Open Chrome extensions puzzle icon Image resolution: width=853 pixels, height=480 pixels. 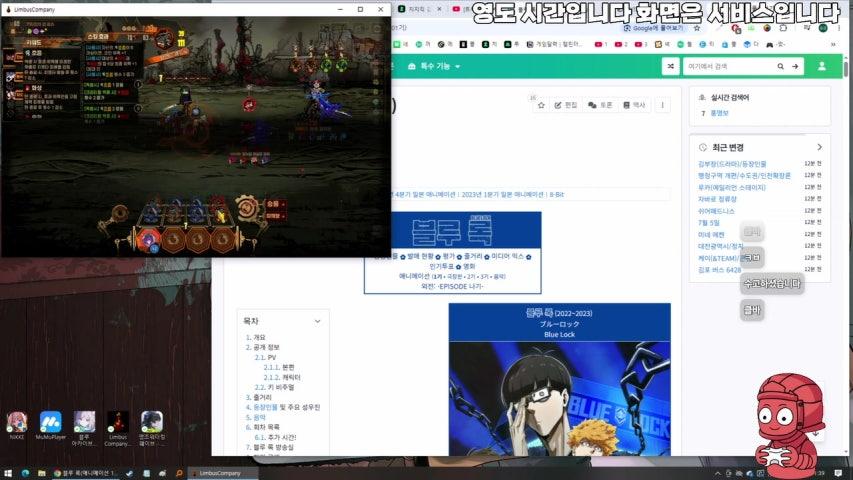(x=783, y=28)
